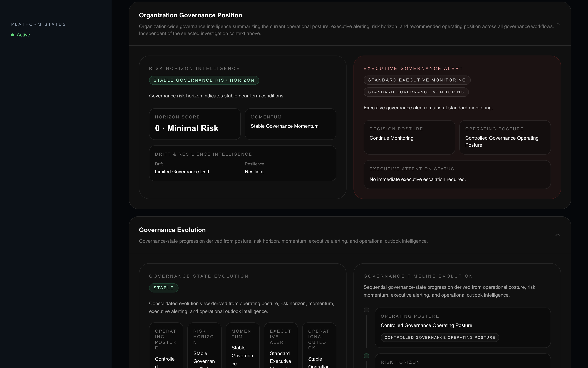This screenshot has width=588, height=368.
Task: Open the Operational Outlook state evolution card
Action: tap(319, 346)
